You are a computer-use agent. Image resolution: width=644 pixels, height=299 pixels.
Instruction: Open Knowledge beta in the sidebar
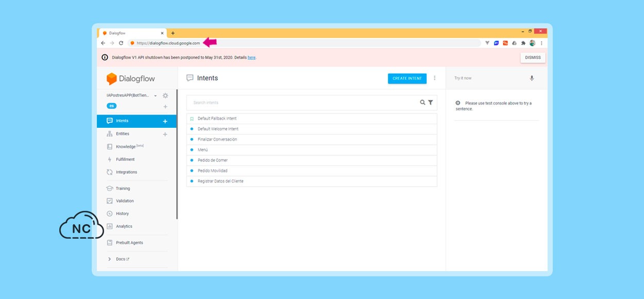coord(129,146)
